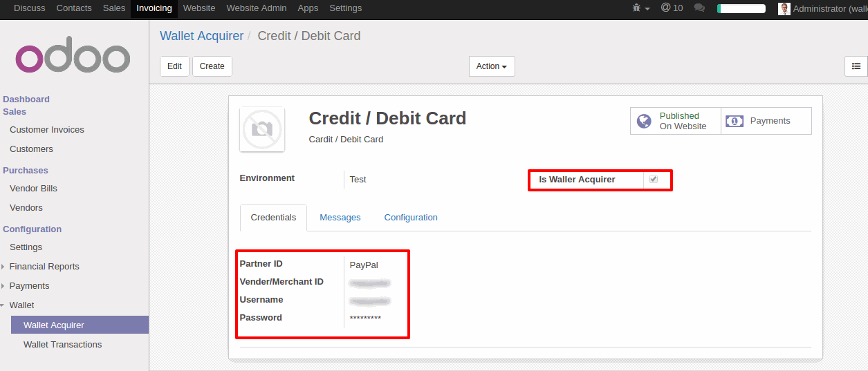
Task: Click the globe icon in Published button
Action: [x=644, y=121]
